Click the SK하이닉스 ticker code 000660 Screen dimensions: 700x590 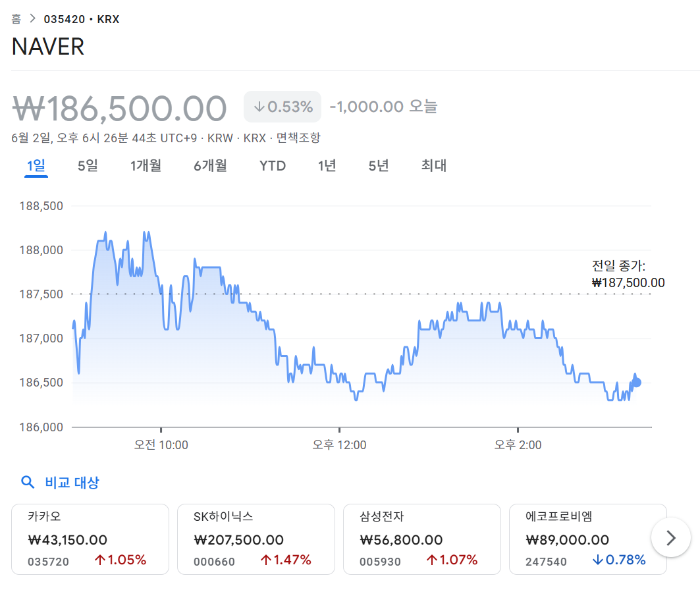click(214, 562)
